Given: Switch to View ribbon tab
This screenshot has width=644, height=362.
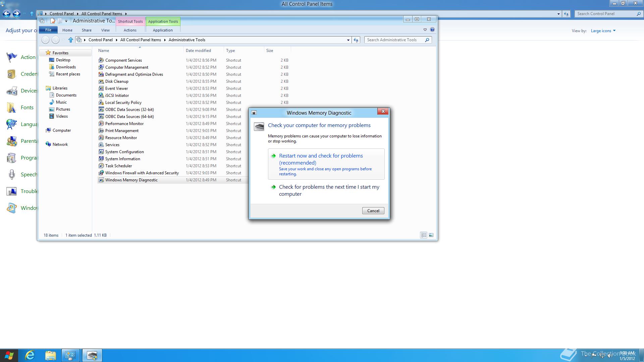Looking at the screenshot, I should tap(105, 30).
